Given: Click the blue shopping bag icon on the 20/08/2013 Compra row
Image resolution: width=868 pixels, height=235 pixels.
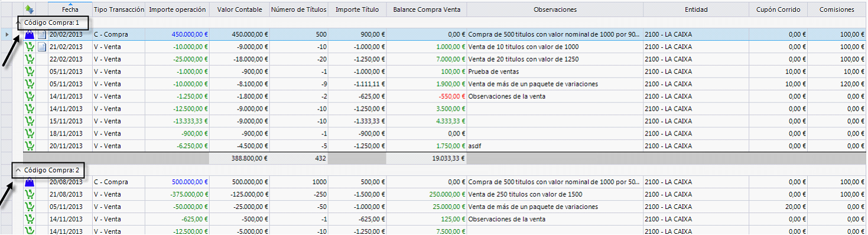Looking at the screenshot, I should pos(30,182).
